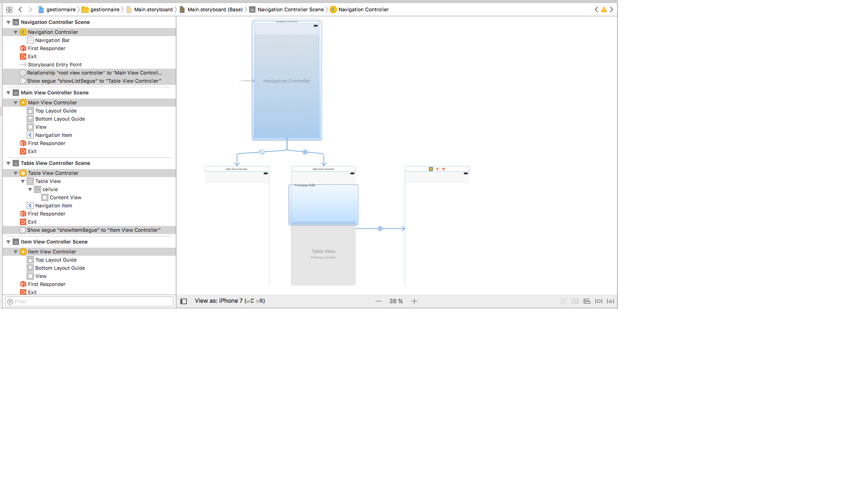Collapse the Navigation Controller Scene
868x488 pixels.
tap(8, 22)
